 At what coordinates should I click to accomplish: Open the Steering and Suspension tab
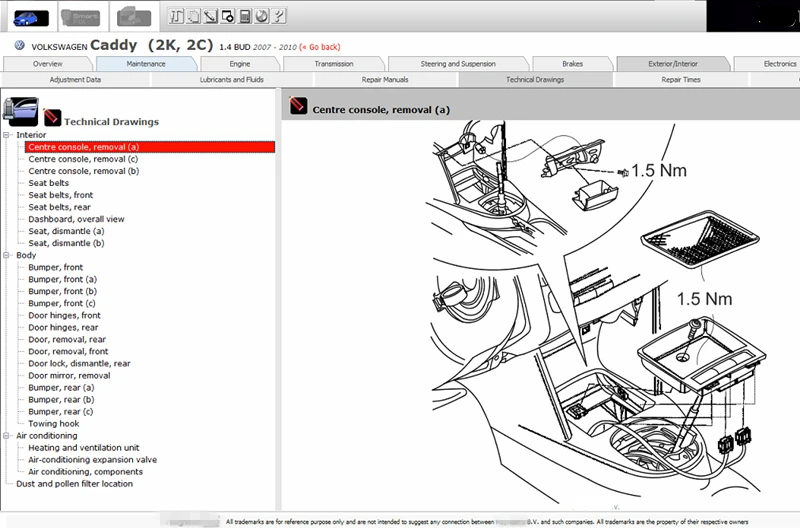pyautogui.click(x=458, y=64)
